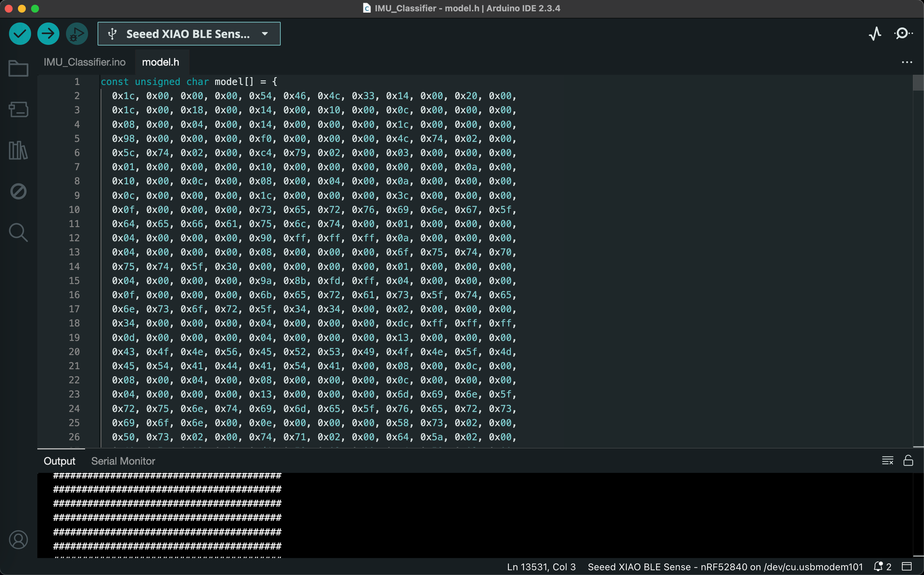
Task: Open the Sketchbook folder panel
Action: (x=18, y=69)
